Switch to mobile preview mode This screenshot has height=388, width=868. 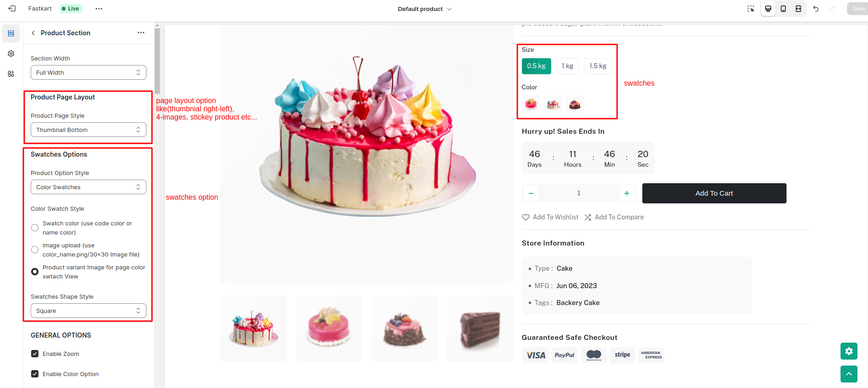pos(783,8)
